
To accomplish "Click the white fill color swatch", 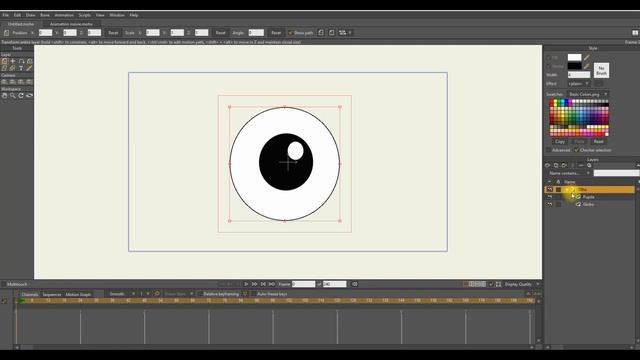I will point(574,58).
